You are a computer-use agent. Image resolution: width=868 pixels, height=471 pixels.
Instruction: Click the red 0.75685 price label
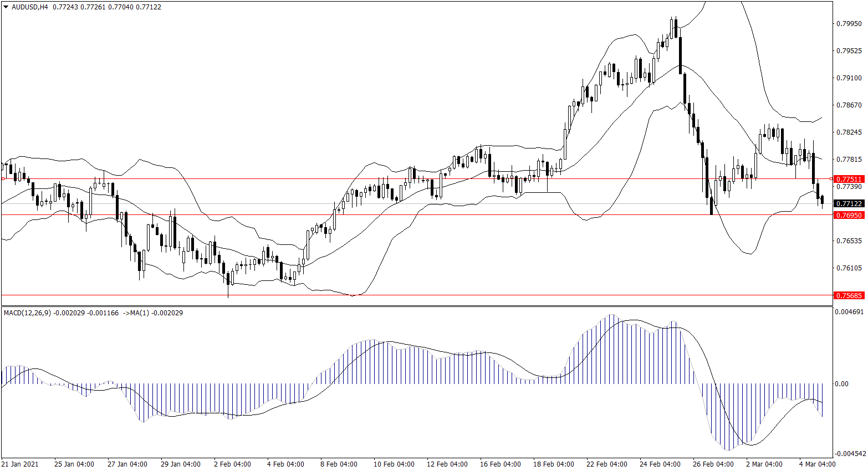[x=849, y=295]
